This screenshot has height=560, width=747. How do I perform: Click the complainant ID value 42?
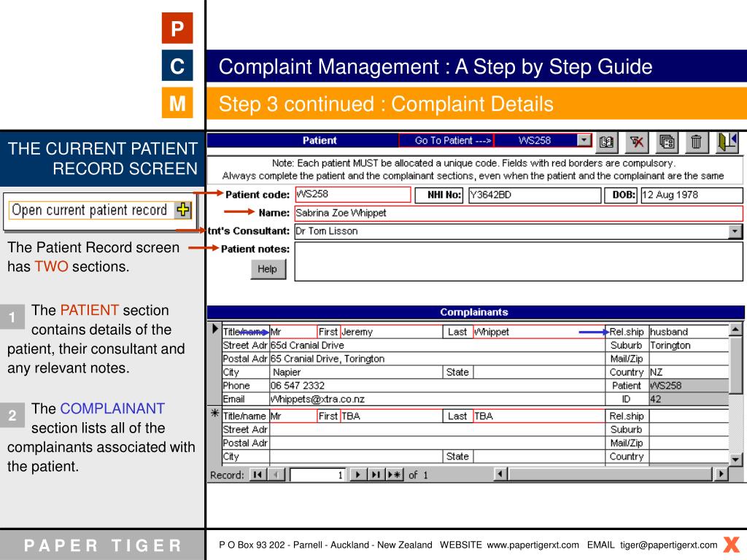click(689, 399)
